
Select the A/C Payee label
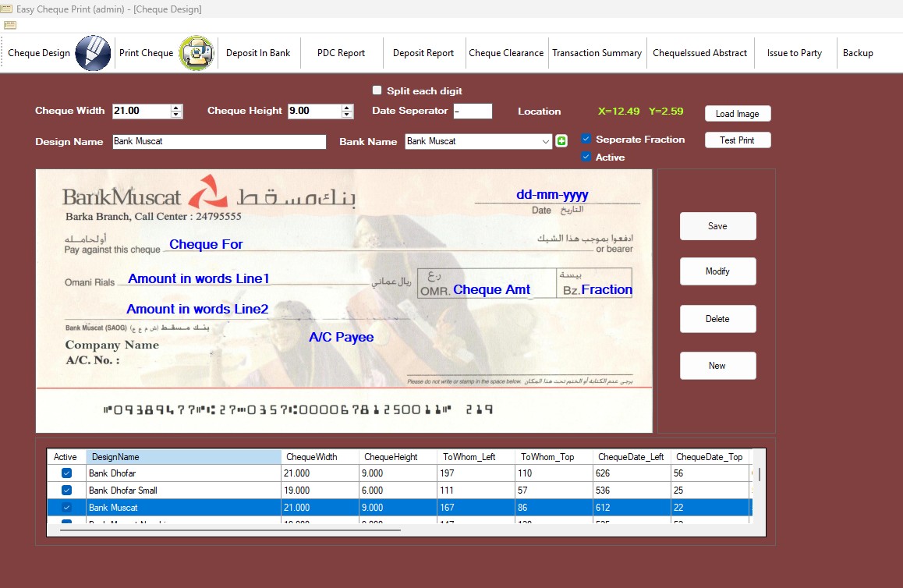(342, 337)
